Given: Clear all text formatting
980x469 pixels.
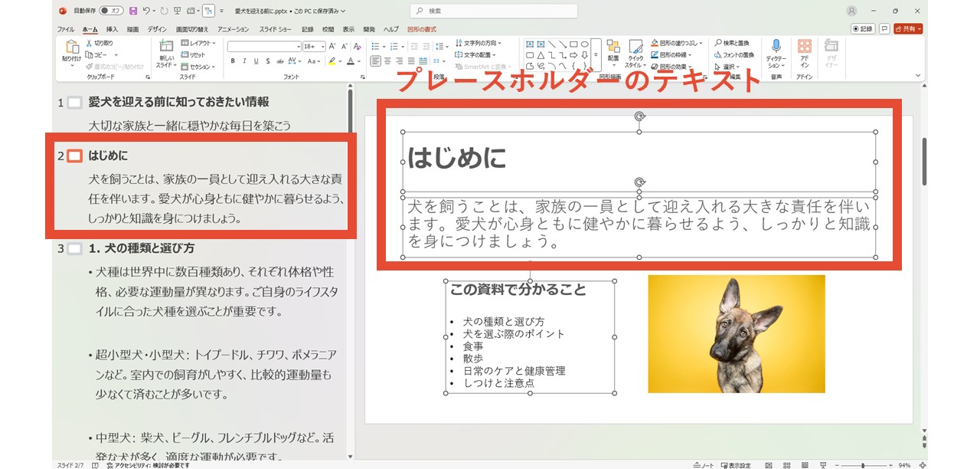Looking at the screenshot, I should point(357,46).
